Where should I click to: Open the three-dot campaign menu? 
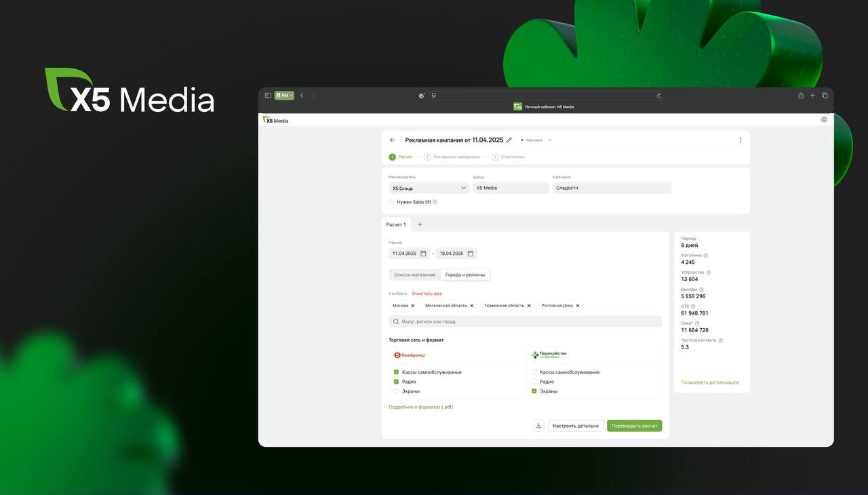(741, 140)
